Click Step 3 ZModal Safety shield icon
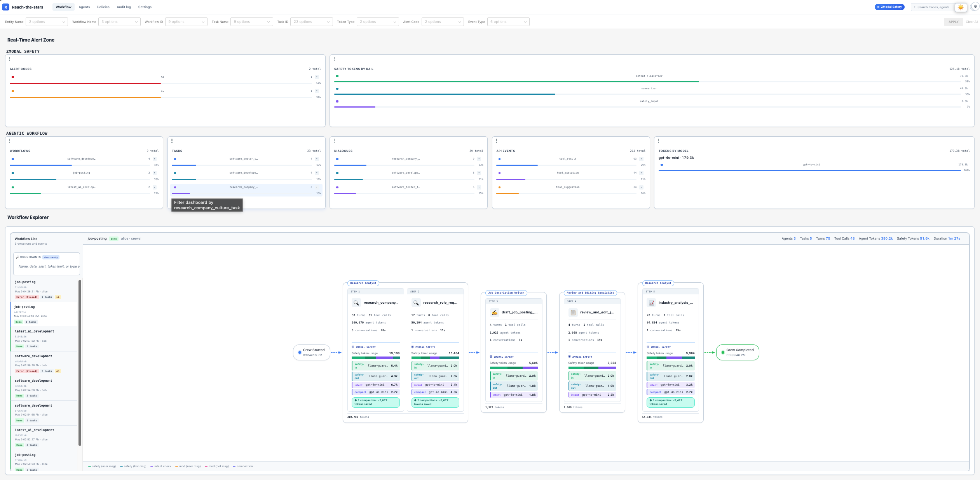 pyautogui.click(x=491, y=357)
